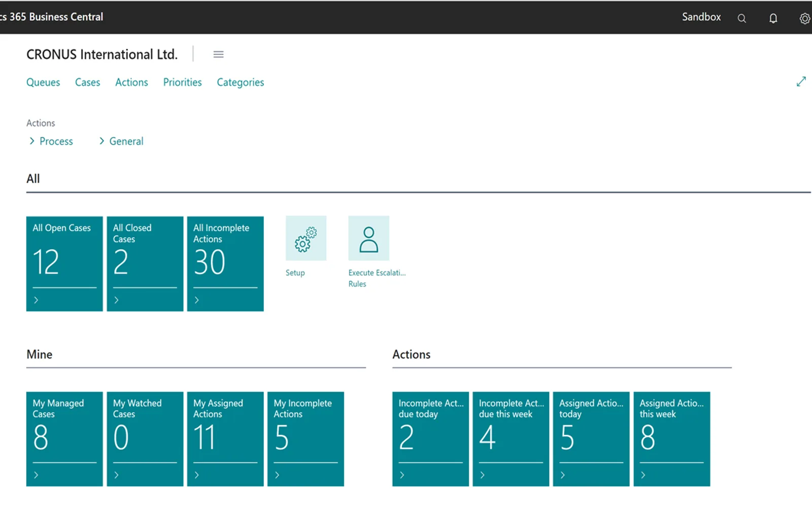Open the My Assigned Actions count 11
Image resolution: width=812 pixels, height=508 pixels.
[205, 437]
